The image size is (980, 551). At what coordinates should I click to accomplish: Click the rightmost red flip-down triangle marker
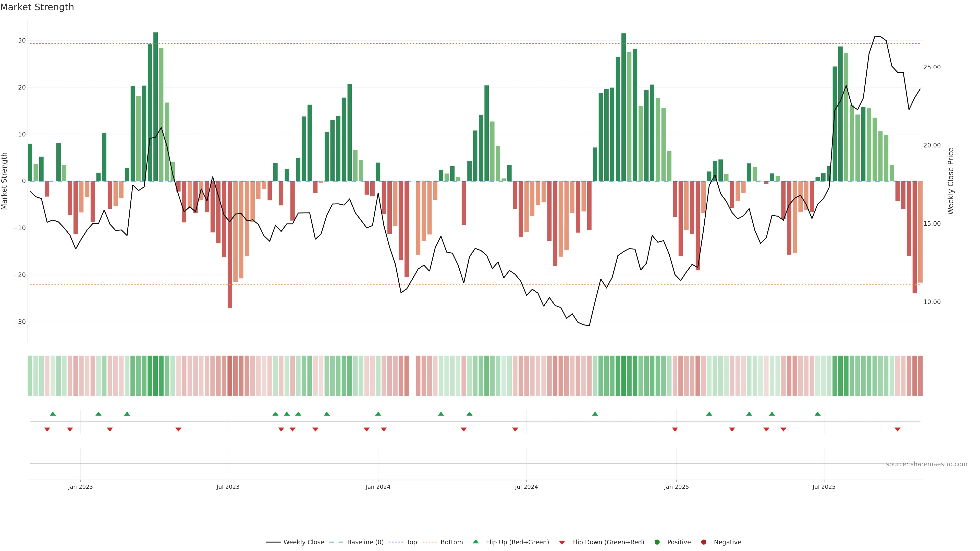point(898,429)
